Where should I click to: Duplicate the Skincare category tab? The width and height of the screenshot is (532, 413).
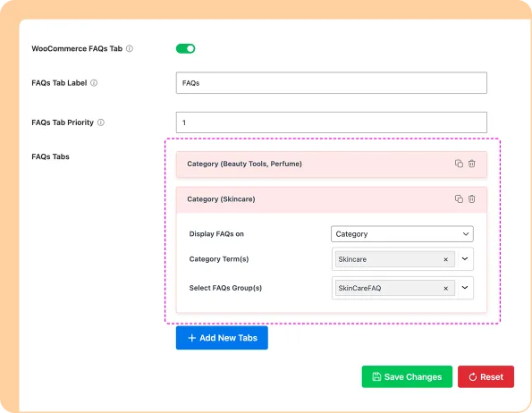click(x=459, y=198)
